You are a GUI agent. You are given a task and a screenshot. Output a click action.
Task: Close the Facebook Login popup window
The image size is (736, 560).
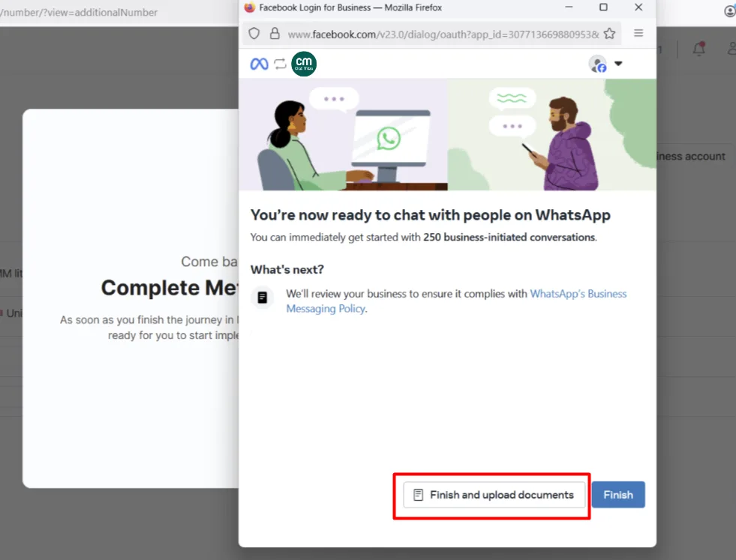click(638, 7)
